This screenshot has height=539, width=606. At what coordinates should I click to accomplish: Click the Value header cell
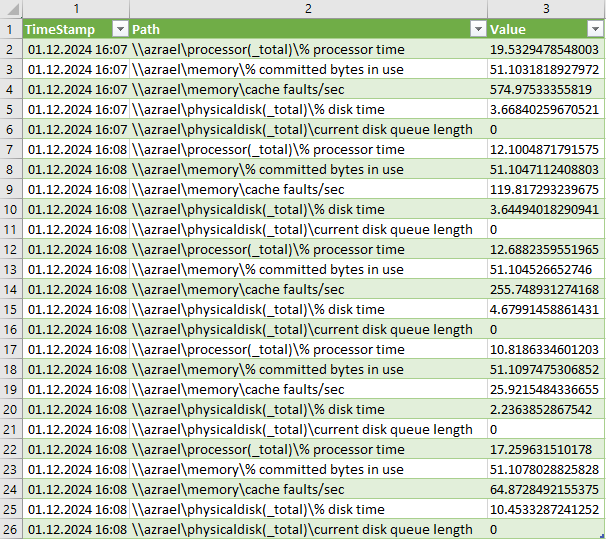click(x=546, y=29)
